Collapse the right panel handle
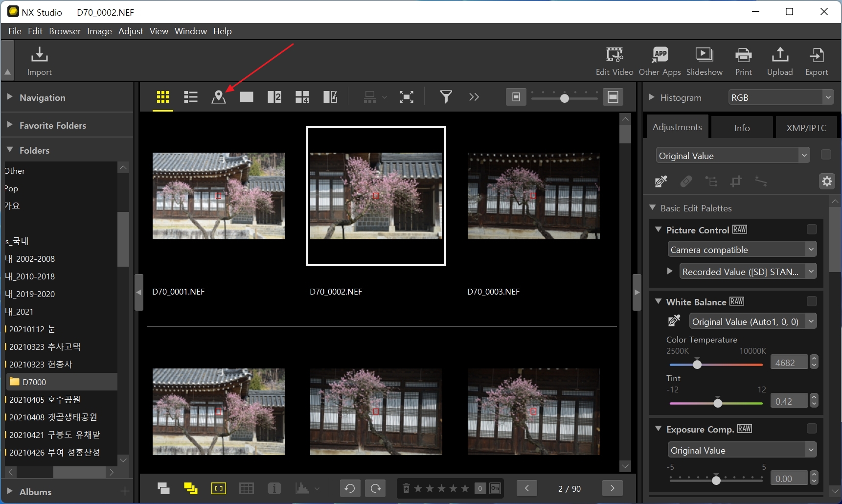Image resolution: width=842 pixels, height=504 pixels. [637, 292]
